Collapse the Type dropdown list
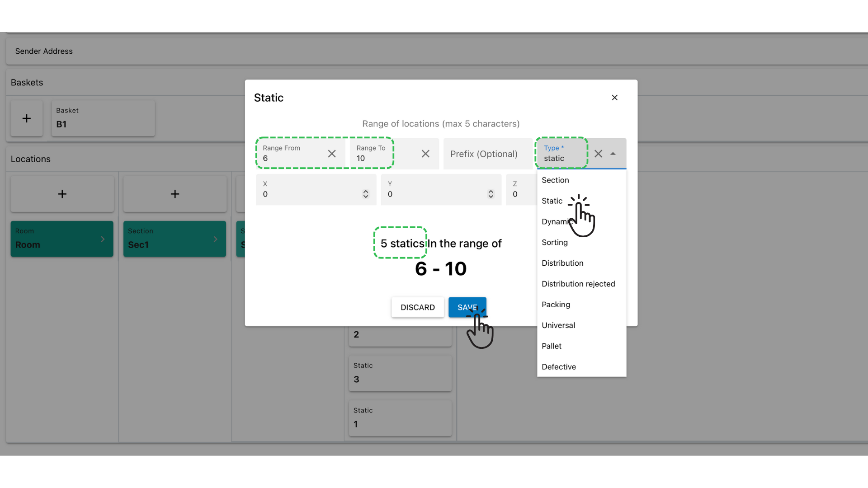The width and height of the screenshot is (868, 488). click(x=613, y=154)
